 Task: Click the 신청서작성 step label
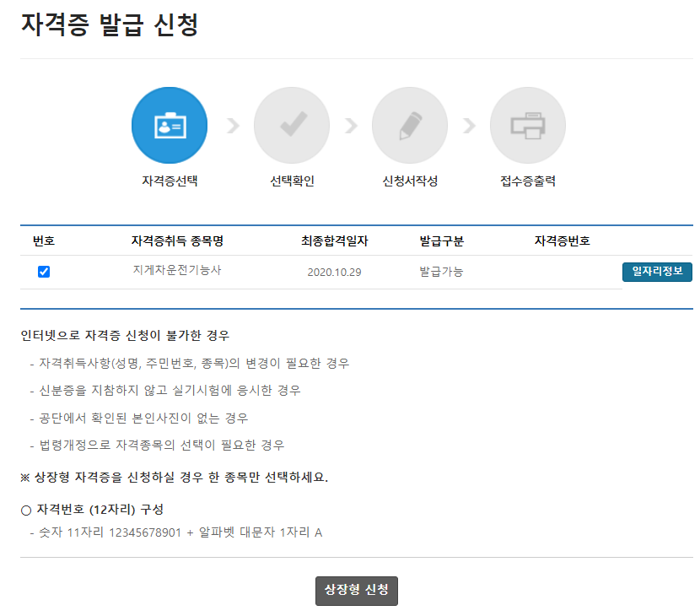[410, 181]
